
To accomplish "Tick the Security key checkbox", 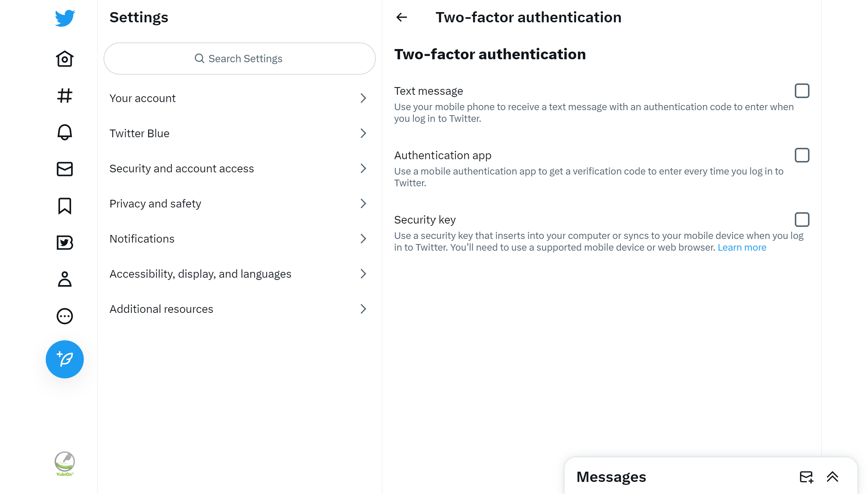I will point(802,220).
